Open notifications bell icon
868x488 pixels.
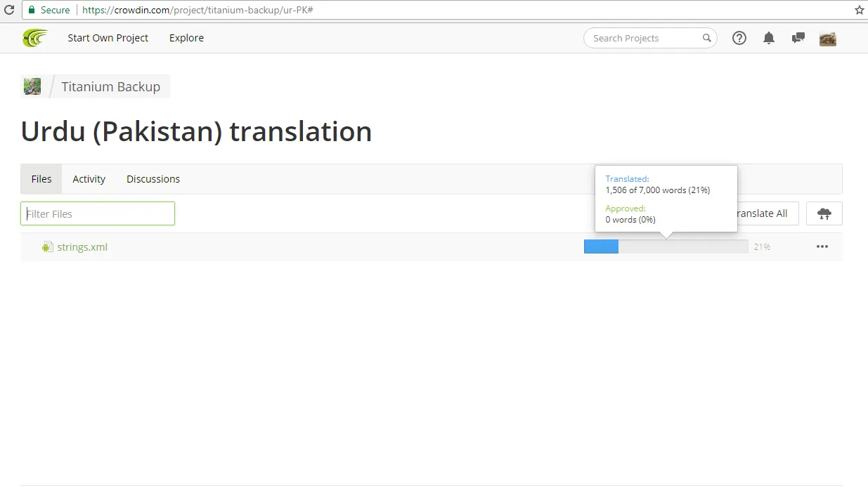[769, 38]
